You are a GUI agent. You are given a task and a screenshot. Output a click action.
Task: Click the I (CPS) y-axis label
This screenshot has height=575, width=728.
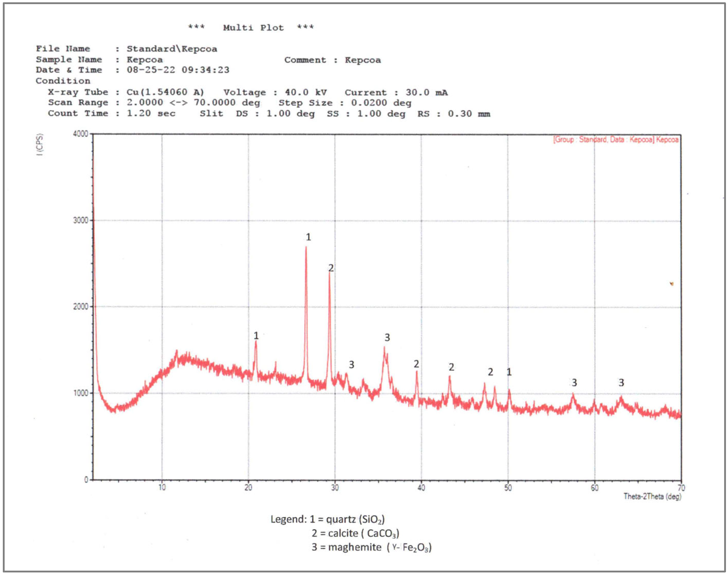pyautogui.click(x=40, y=145)
